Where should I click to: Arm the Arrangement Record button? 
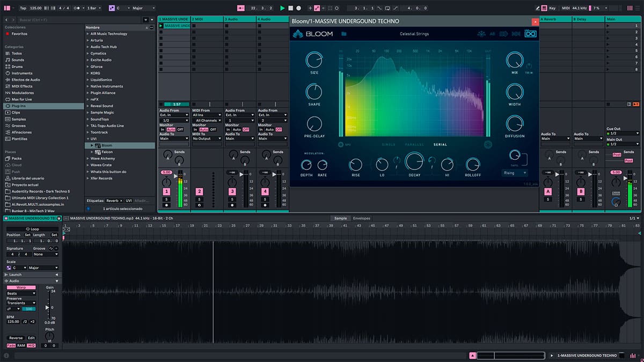click(x=299, y=8)
